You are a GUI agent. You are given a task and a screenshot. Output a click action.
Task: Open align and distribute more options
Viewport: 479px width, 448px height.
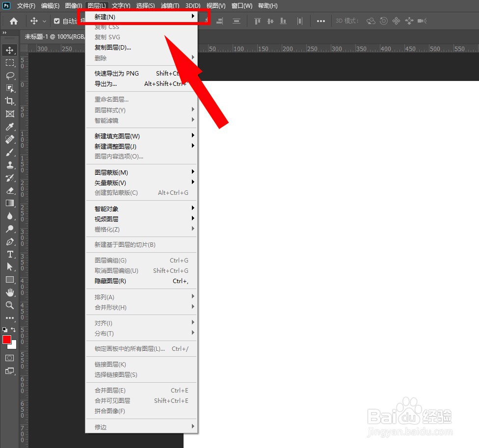pyautogui.click(x=321, y=21)
